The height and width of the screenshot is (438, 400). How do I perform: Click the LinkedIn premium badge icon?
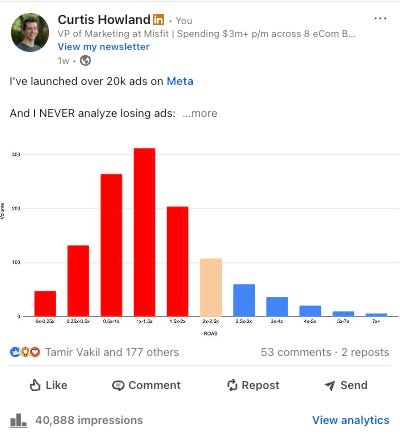click(159, 20)
